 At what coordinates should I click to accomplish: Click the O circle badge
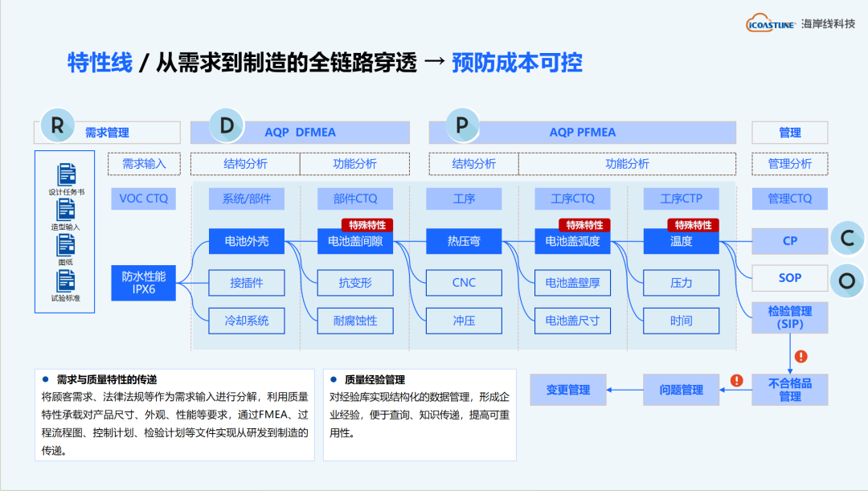tap(847, 281)
